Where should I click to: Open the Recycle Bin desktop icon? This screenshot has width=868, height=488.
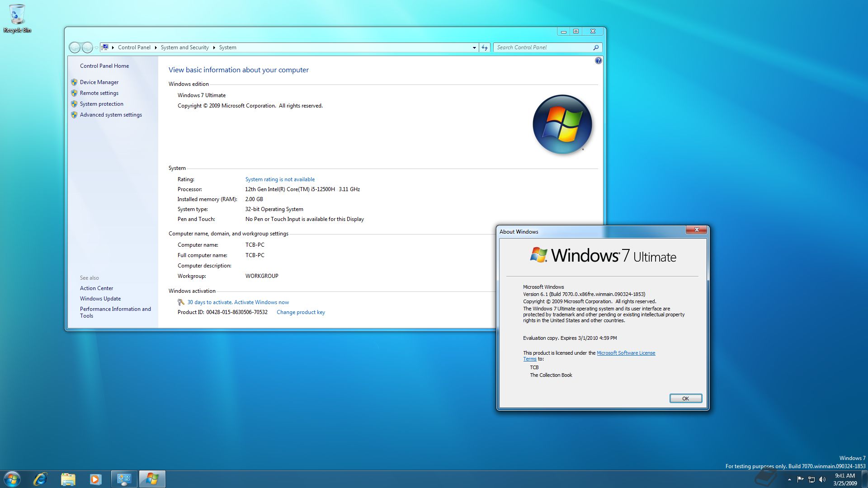point(17,18)
